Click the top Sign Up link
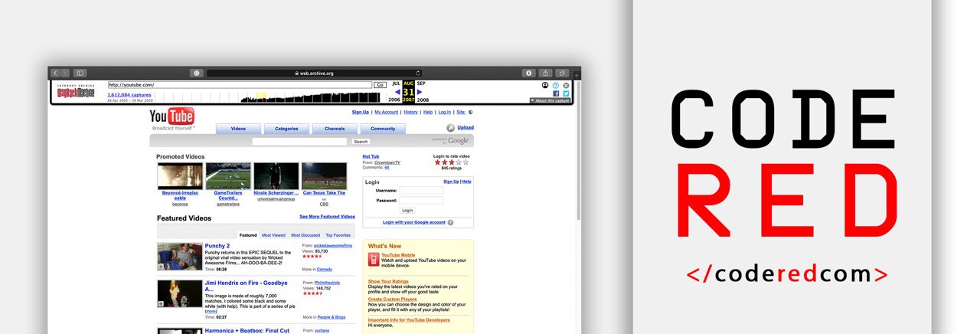Viewport: 980px width, 334px height. tap(361, 112)
